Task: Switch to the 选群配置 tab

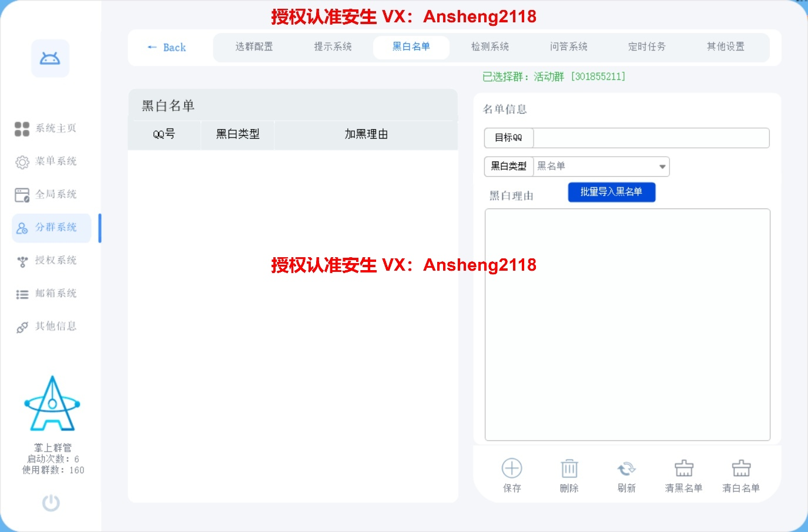Action: tap(254, 47)
